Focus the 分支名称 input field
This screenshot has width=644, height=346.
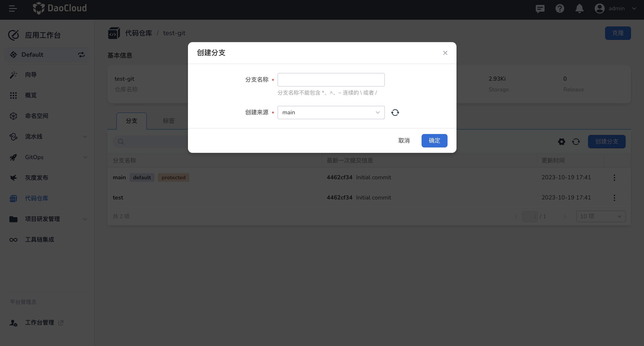[331, 80]
